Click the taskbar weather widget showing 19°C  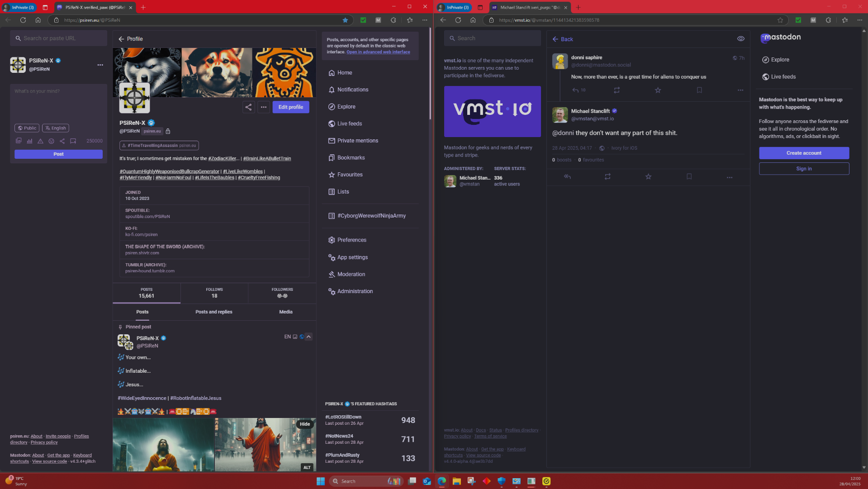pyautogui.click(x=16, y=481)
